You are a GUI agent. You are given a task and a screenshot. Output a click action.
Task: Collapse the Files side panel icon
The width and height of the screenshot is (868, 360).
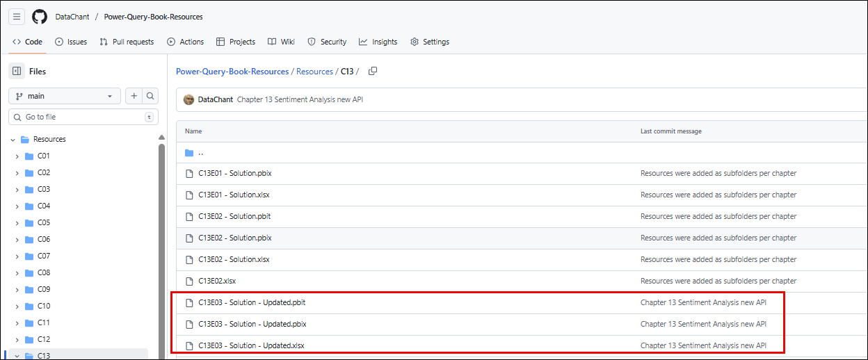tap(17, 71)
